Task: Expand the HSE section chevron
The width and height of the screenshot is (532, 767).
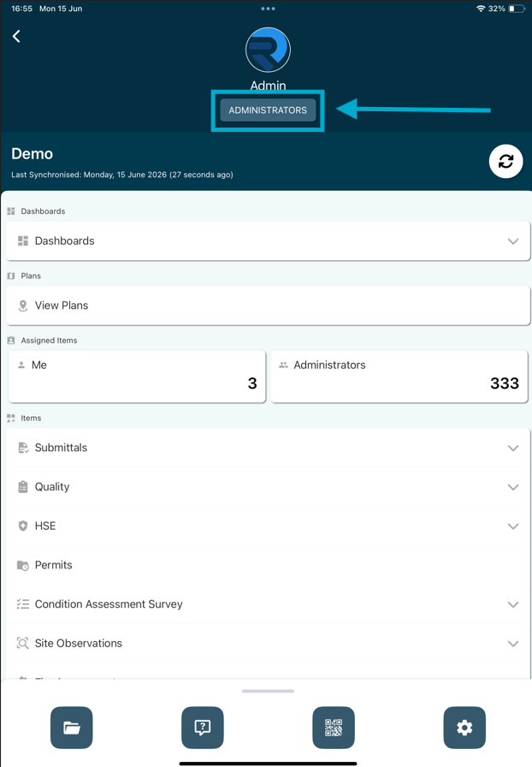Action: coord(513,526)
